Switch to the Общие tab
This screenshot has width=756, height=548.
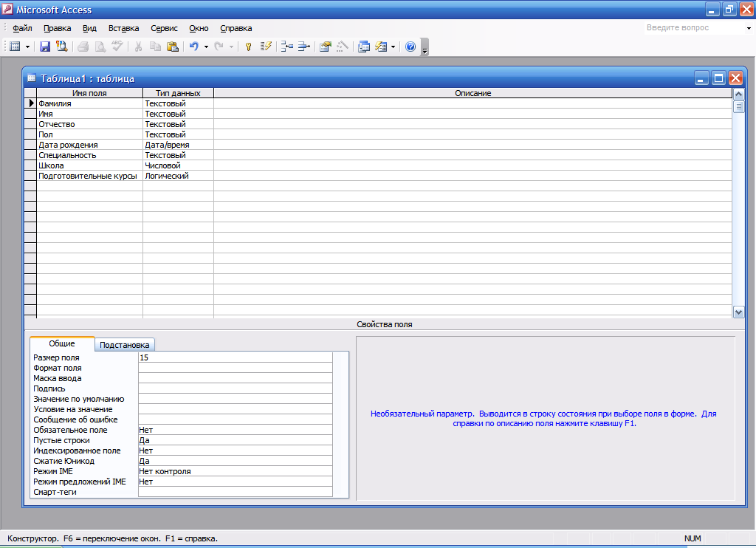(x=62, y=343)
